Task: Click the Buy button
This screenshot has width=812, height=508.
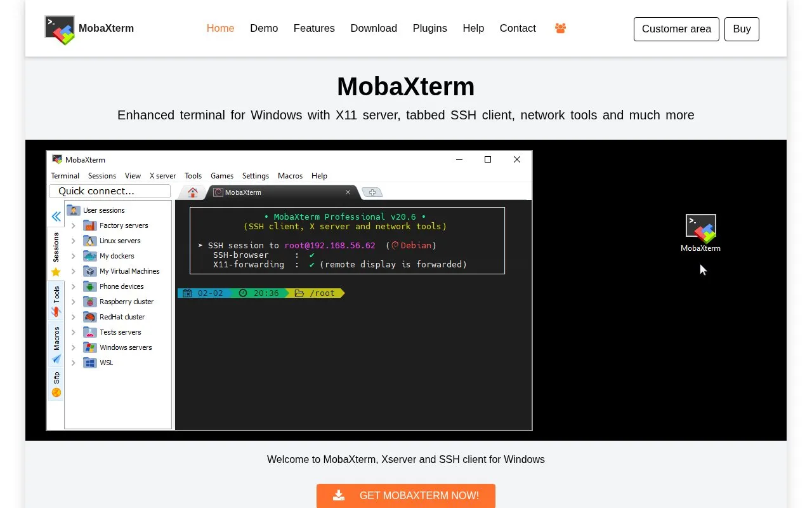Action: pyautogui.click(x=742, y=29)
